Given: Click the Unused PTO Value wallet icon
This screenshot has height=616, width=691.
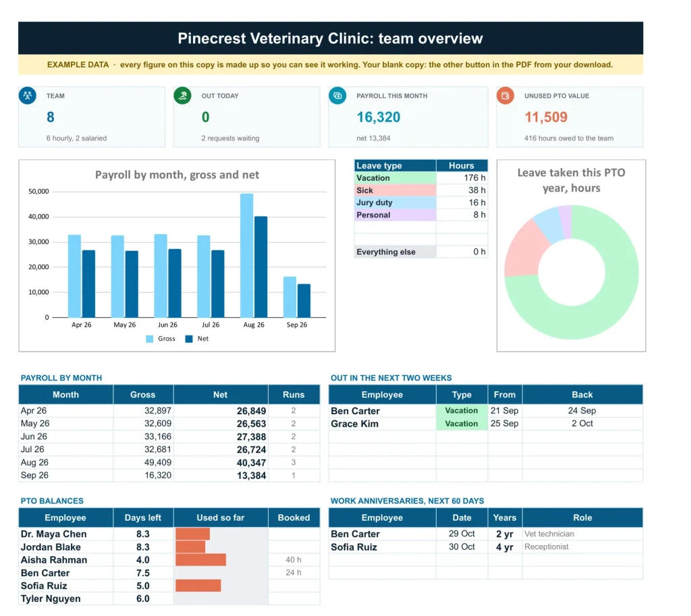Looking at the screenshot, I should 505,96.
